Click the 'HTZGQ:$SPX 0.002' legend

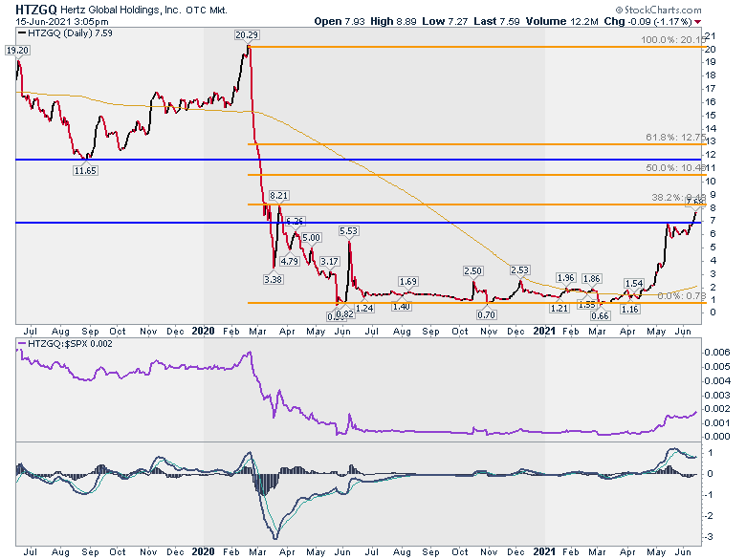pyautogui.click(x=65, y=344)
